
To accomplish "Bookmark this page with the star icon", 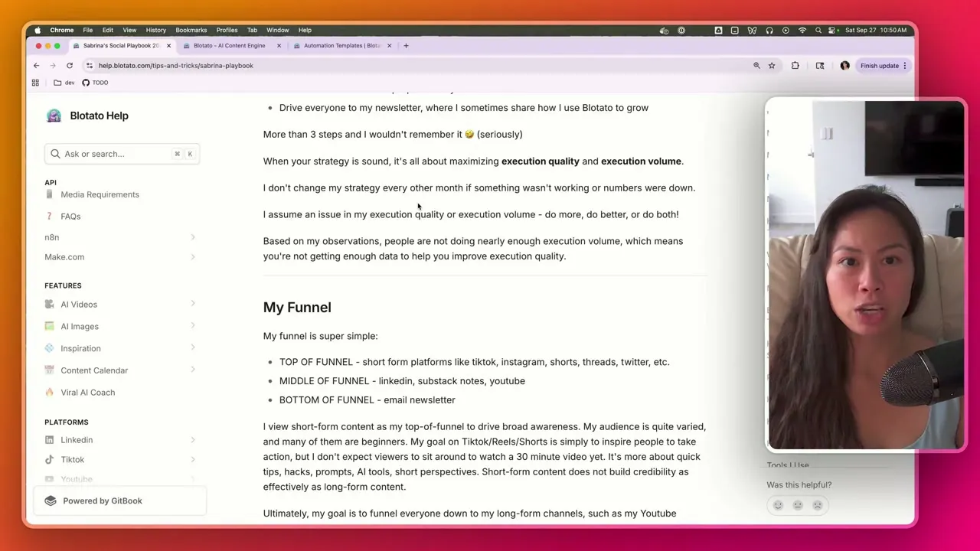I will point(772,66).
